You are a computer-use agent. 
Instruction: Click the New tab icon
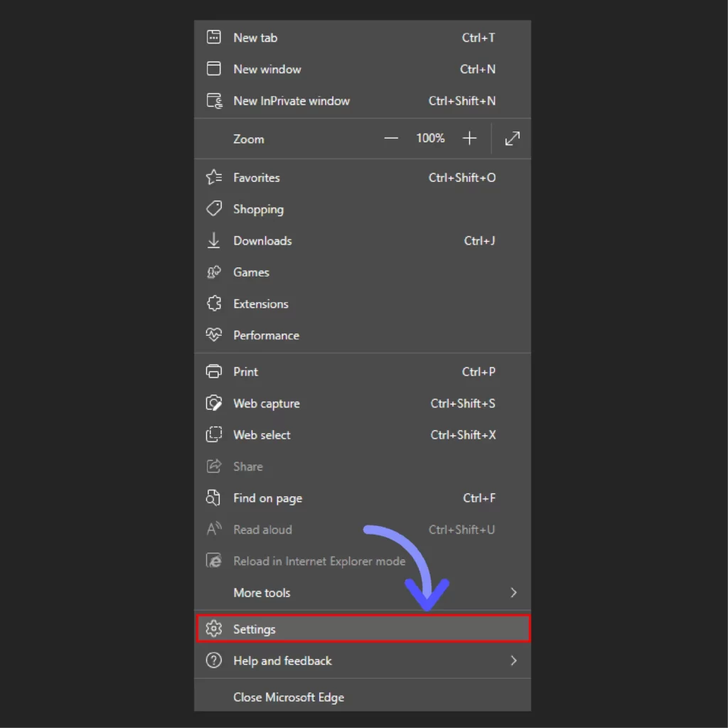click(x=213, y=37)
